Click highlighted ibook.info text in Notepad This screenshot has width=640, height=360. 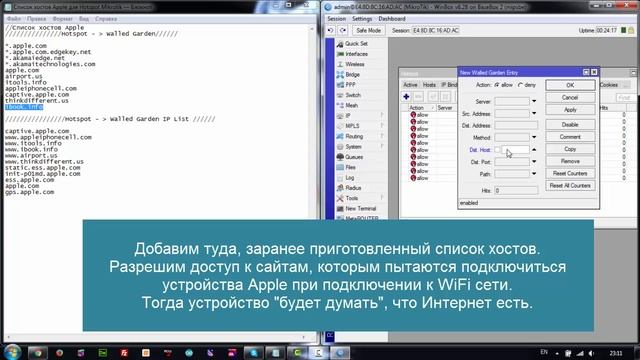tap(24, 107)
